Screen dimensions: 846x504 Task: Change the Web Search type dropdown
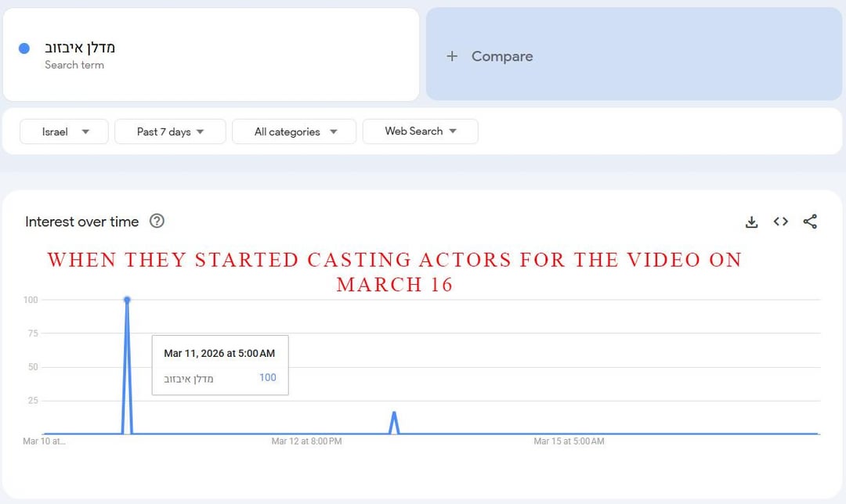[420, 131]
